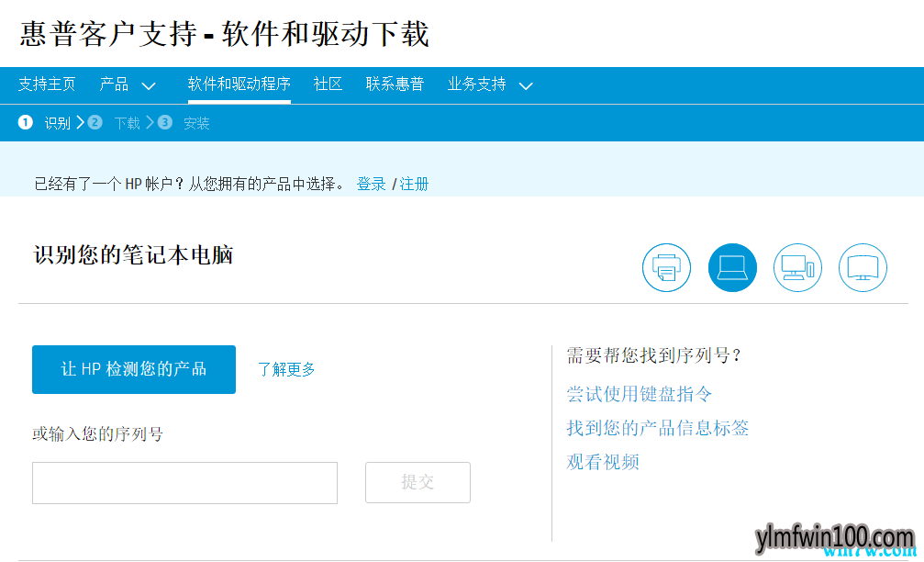Select the printer product type icon
The width and height of the screenshot is (924, 562).
tap(666, 268)
